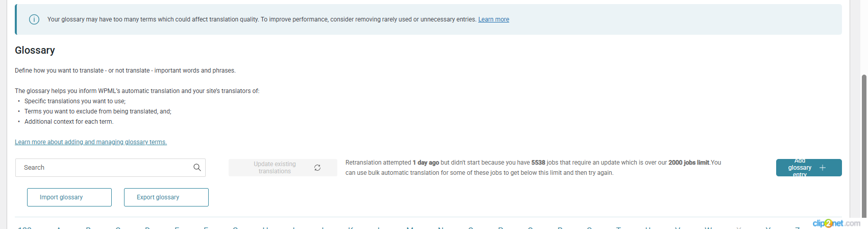Select the Z alphabet filter tab

pyautogui.click(x=797, y=227)
